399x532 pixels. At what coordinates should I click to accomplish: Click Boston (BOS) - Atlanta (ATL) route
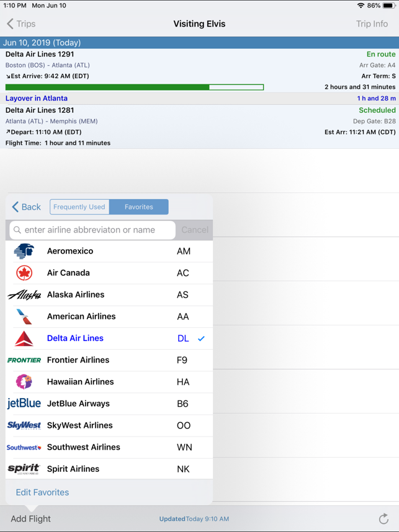(48, 65)
